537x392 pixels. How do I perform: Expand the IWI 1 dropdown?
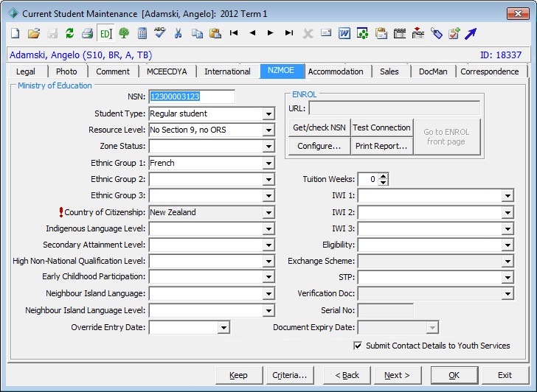coord(507,196)
